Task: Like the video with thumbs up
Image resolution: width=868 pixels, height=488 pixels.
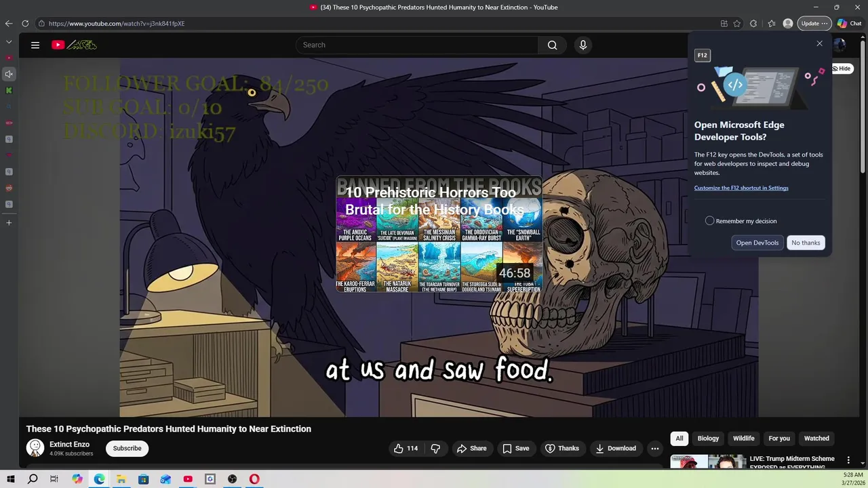Action: tap(406, 448)
